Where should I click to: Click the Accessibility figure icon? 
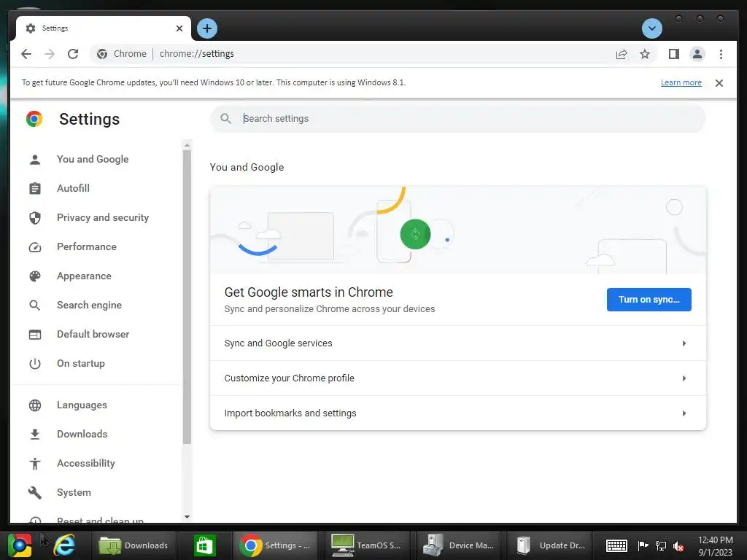click(x=35, y=463)
